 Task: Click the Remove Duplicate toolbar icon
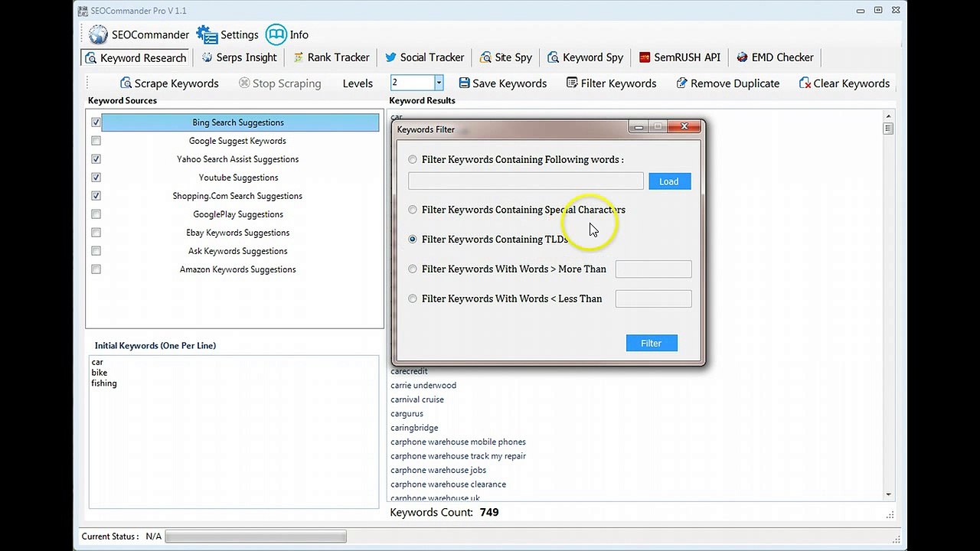(x=681, y=83)
